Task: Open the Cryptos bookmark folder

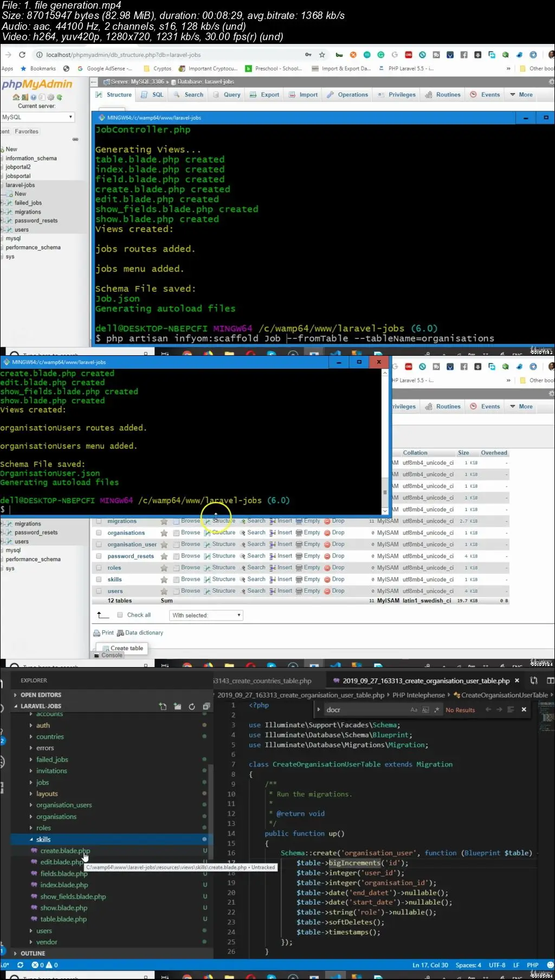Action: pyautogui.click(x=158, y=69)
